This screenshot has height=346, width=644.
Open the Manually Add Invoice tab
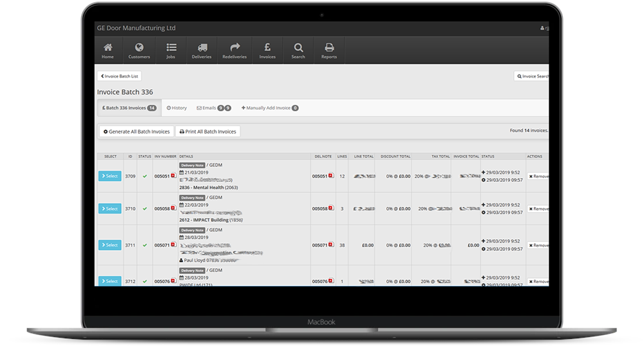tap(269, 108)
